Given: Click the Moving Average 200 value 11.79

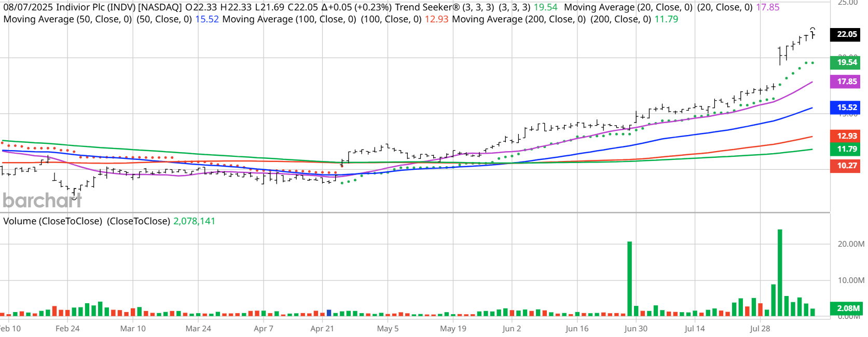Looking at the screenshot, I should pyautogui.click(x=666, y=19).
